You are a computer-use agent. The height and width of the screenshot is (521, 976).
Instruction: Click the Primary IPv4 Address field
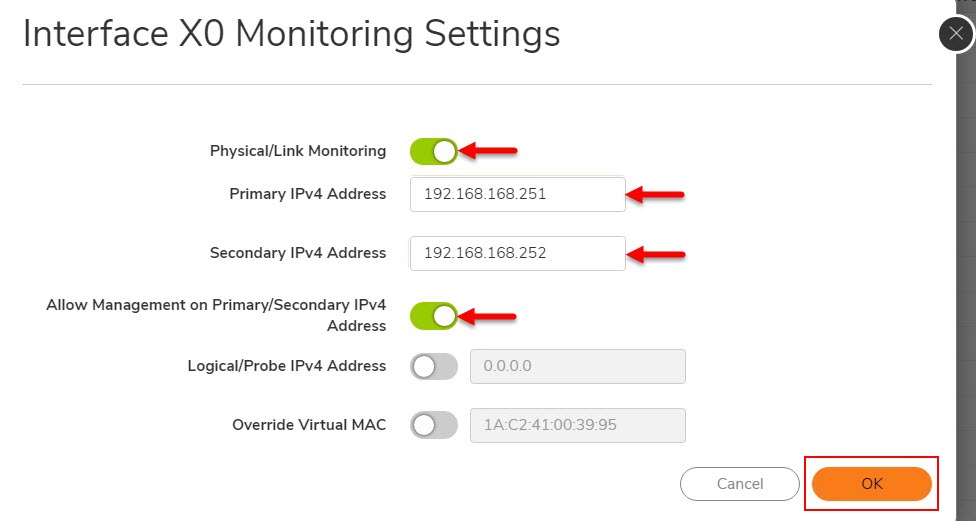[x=517, y=194]
